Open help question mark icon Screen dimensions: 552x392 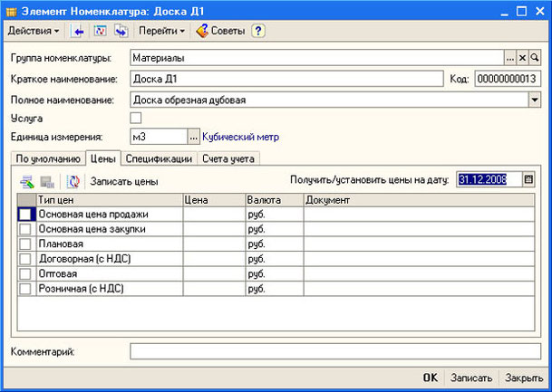258,31
